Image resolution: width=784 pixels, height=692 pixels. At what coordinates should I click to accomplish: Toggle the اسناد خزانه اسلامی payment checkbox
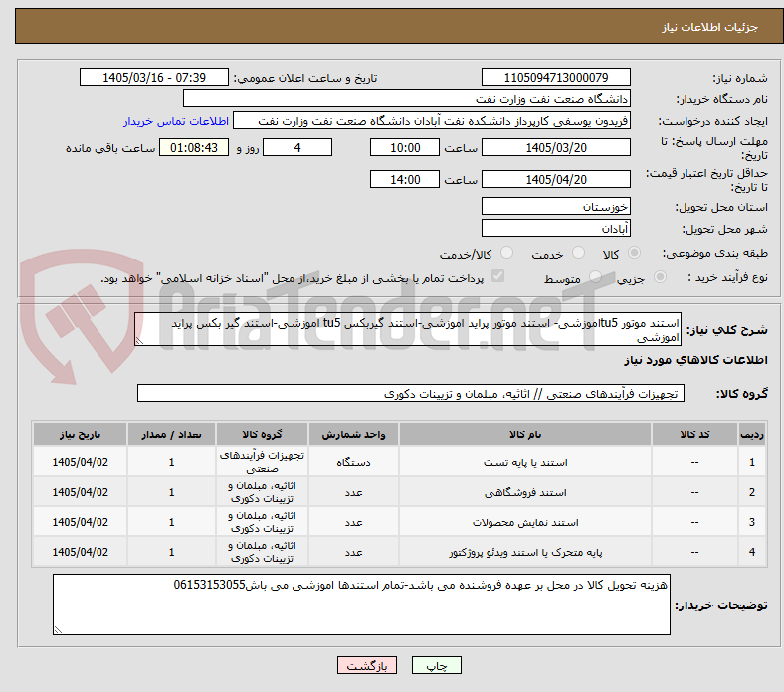tap(498, 276)
